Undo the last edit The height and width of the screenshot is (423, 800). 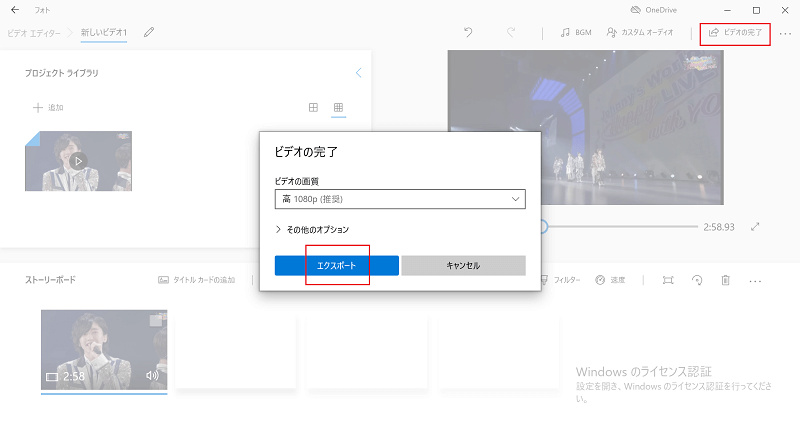(468, 32)
